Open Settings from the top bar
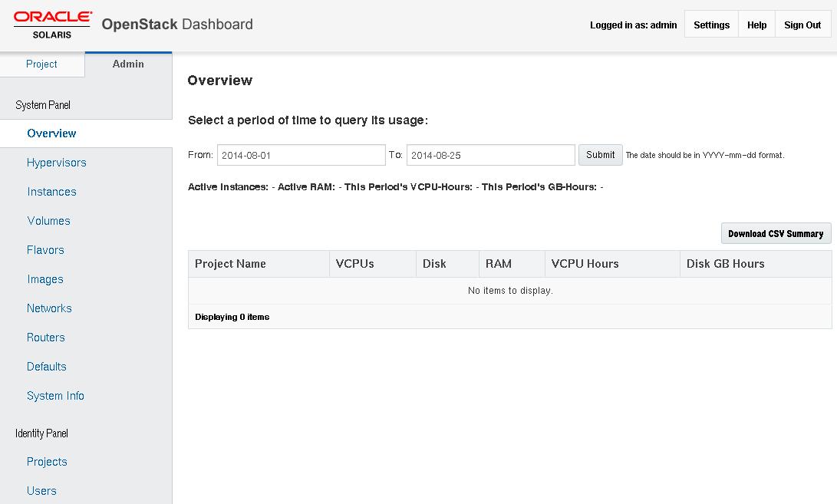Viewport: 837px width, 504px height. 710,24
